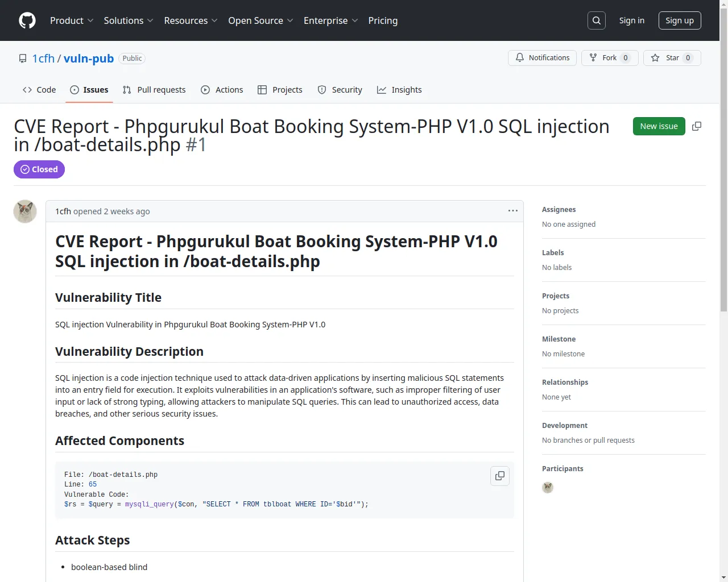
Task: Click the Labels sidebar heading
Action: click(x=553, y=253)
